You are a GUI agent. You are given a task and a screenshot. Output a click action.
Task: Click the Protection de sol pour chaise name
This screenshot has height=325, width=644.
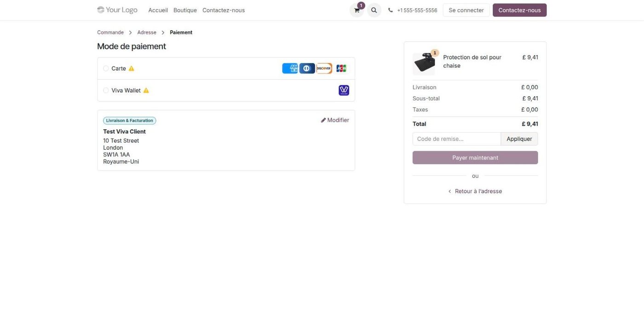tap(472, 62)
